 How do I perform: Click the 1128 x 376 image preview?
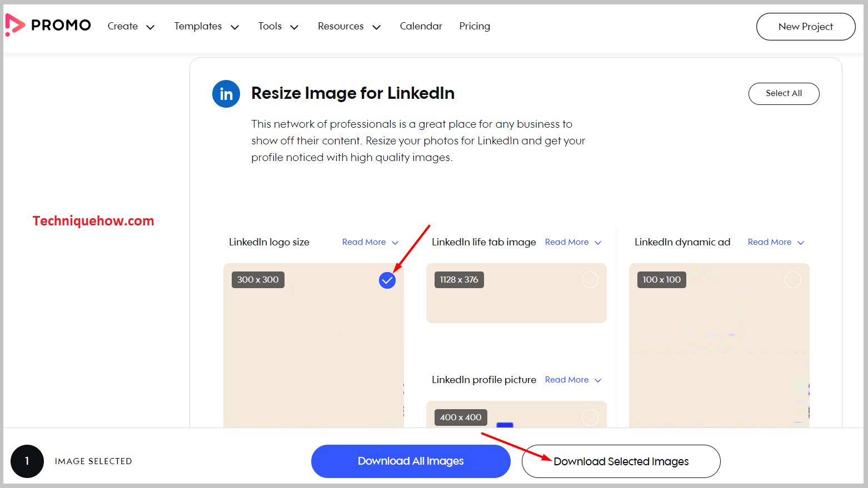coord(516,293)
